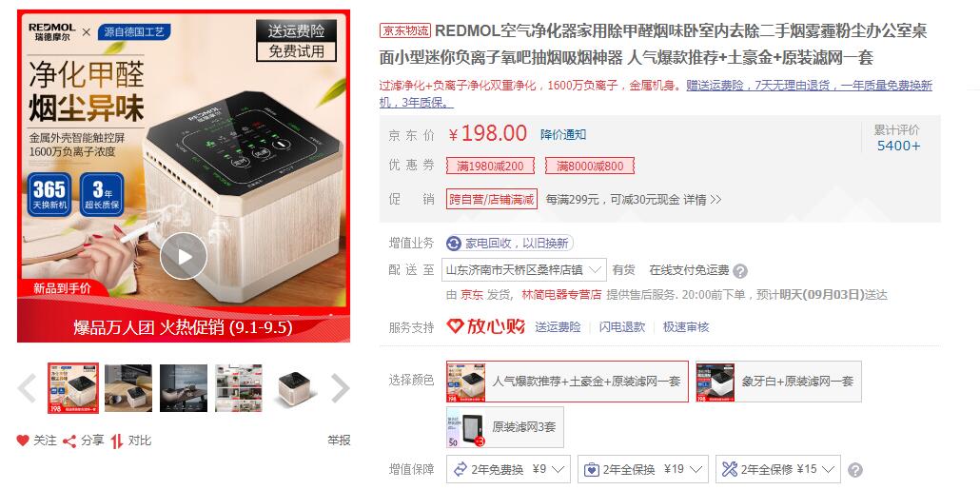
Task: Click the heart 关注 icon
Action: coord(23,441)
